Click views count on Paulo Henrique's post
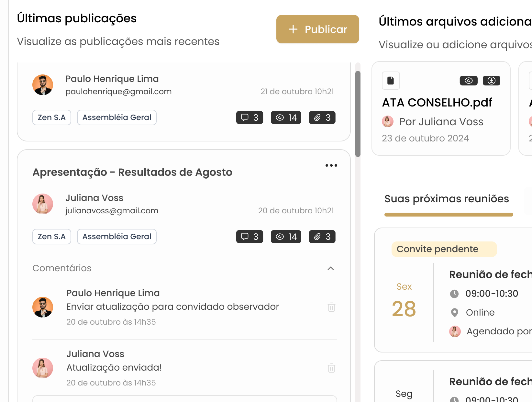 tap(286, 117)
